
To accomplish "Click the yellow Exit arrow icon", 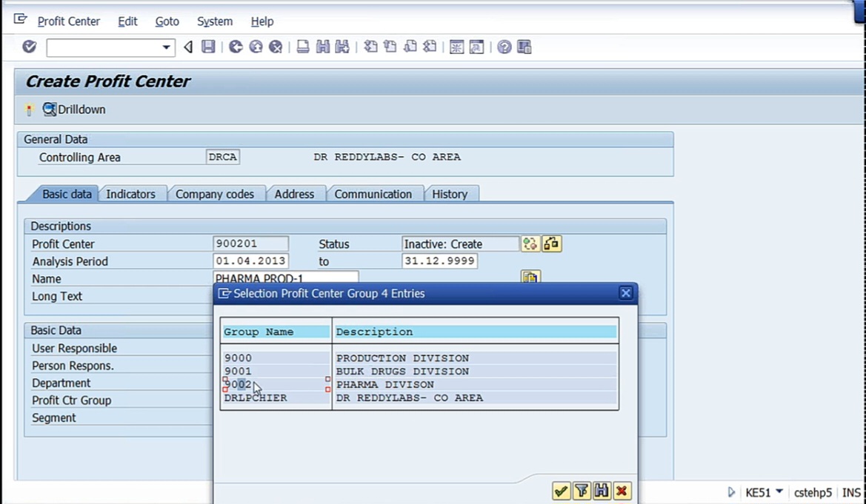I will pyautogui.click(x=256, y=47).
